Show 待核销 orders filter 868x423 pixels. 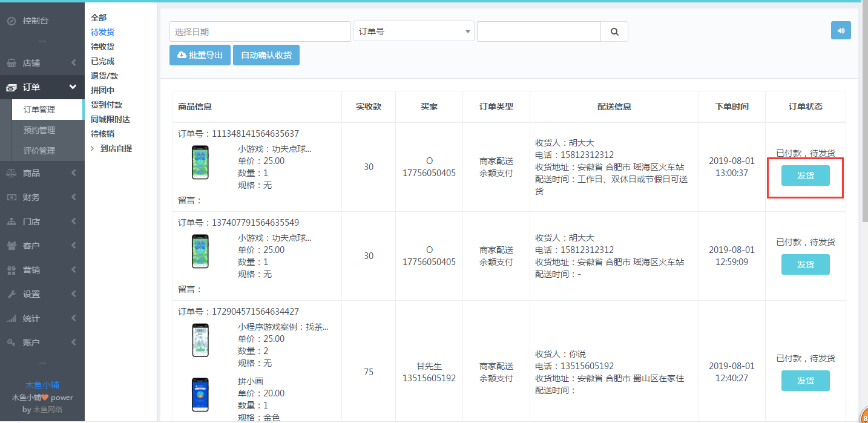pyautogui.click(x=102, y=134)
